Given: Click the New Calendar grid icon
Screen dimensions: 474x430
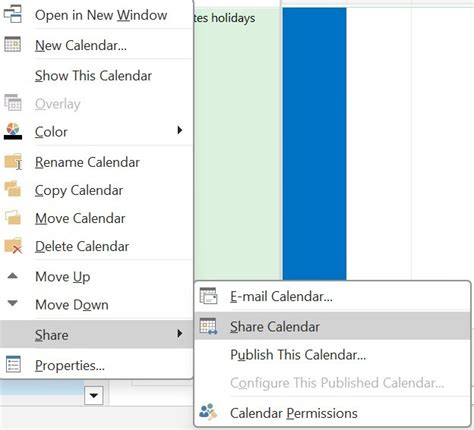Looking at the screenshot, I should click(13, 44).
